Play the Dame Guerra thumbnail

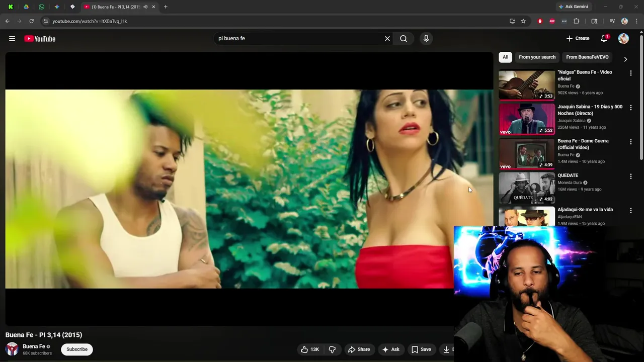pos(527,154)
